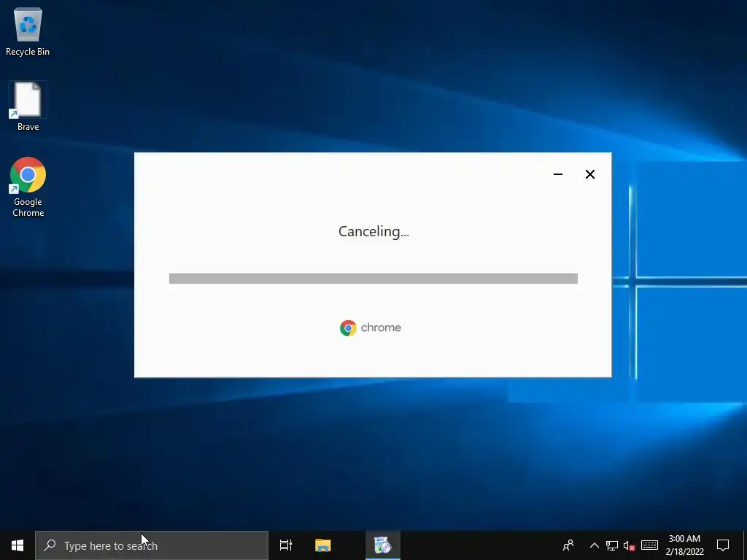Open the Recycle Bin desktop icon
This screenshot has height=560, width=747.
[x=28, y=32]
